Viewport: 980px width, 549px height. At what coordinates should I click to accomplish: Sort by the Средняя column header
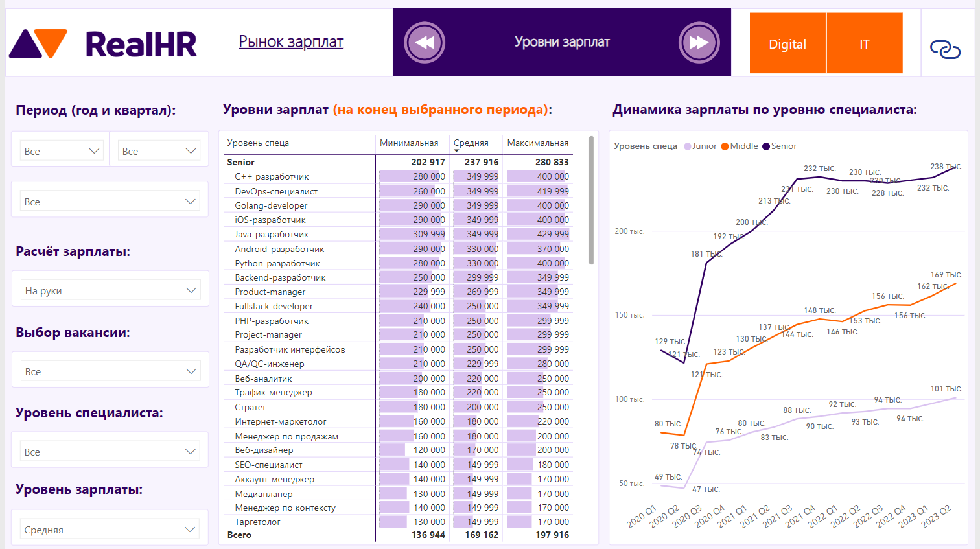pyautogui.click(x=471, y=143)
